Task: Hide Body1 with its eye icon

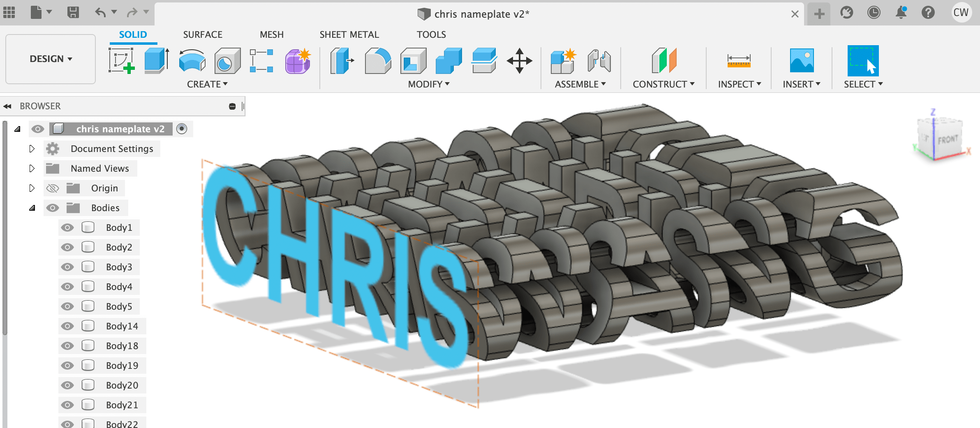Action: [x=67, y=228]
